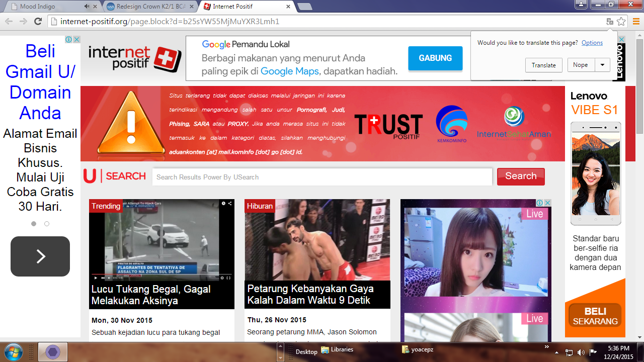Click AdChoices icon on left Gmail ad

tap(69, 39)
